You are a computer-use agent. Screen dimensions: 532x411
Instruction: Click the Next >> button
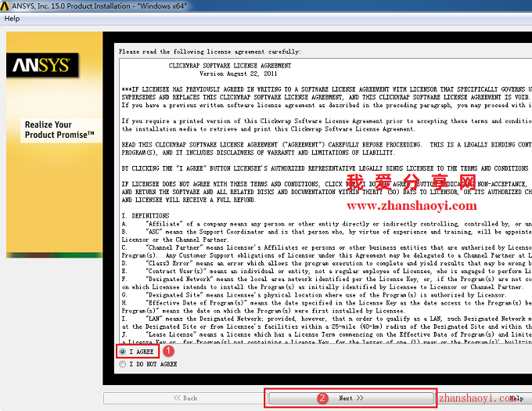point(351,398)
